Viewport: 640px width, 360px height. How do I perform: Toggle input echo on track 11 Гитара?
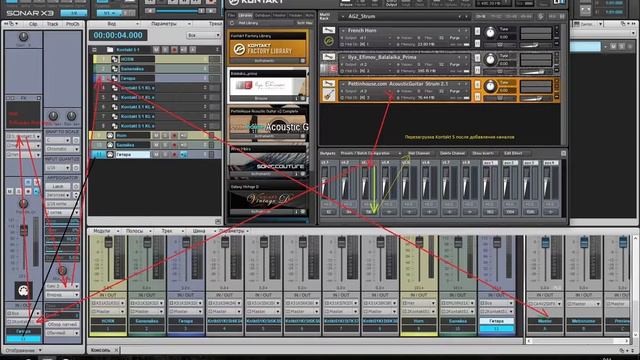184,154
